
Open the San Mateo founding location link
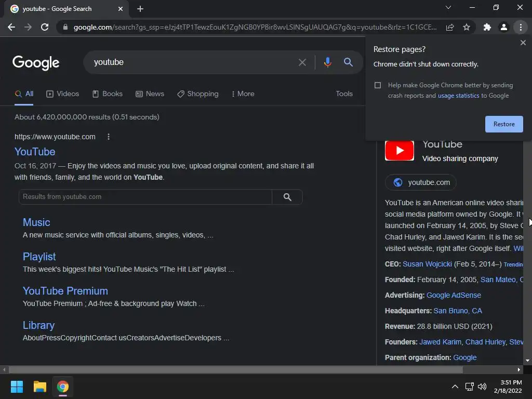point(501,280)
